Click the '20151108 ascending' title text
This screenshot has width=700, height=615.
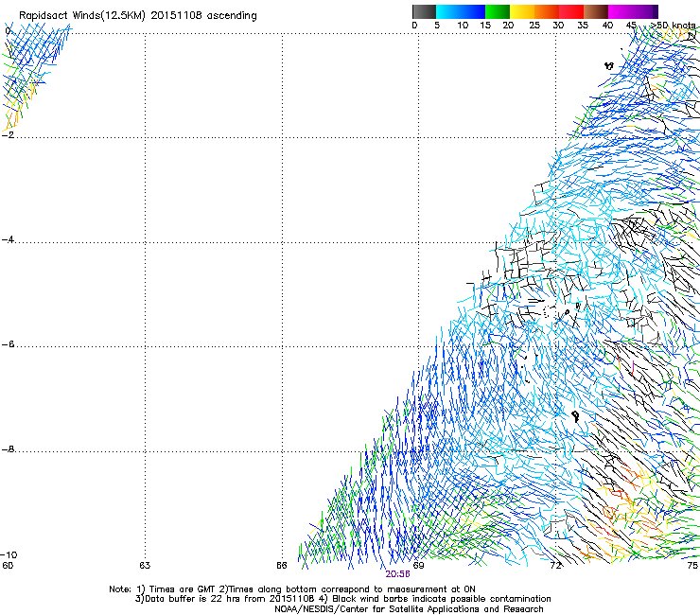point(203,16)
